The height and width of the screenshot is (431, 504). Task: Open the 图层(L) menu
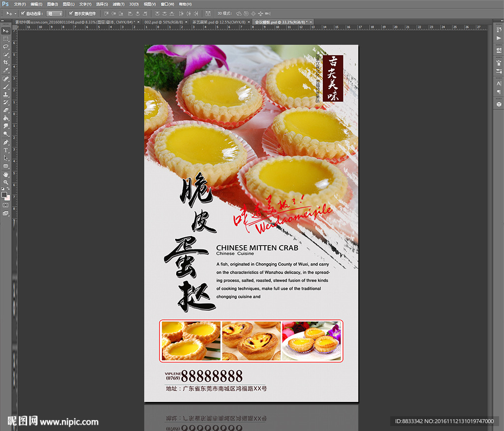[x=68, y=4]
